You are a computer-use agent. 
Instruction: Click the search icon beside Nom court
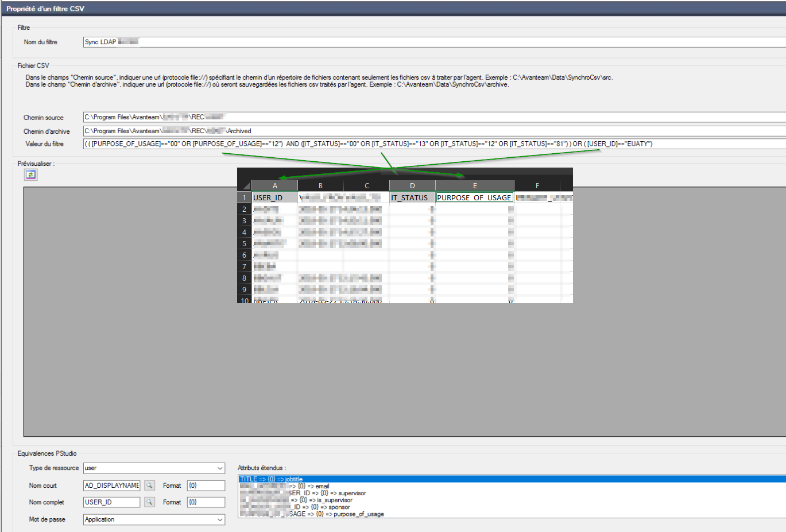tap(149, 486)
